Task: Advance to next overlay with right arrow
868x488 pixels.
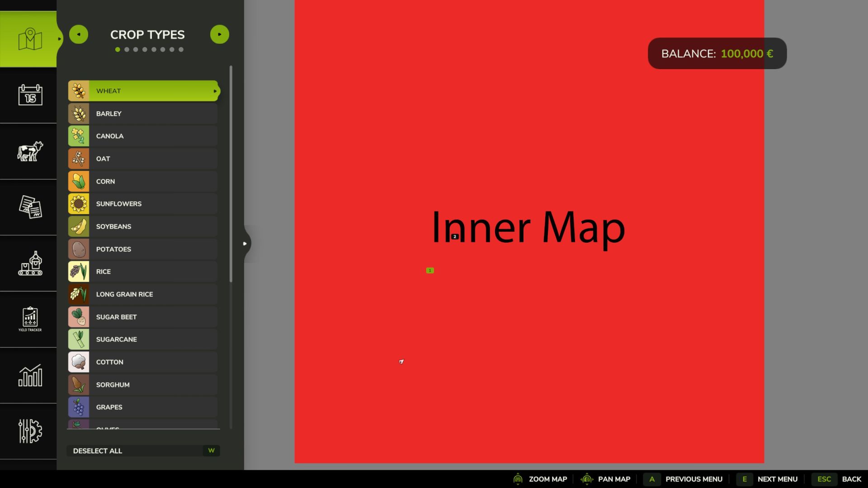Action: pos(220,34)
